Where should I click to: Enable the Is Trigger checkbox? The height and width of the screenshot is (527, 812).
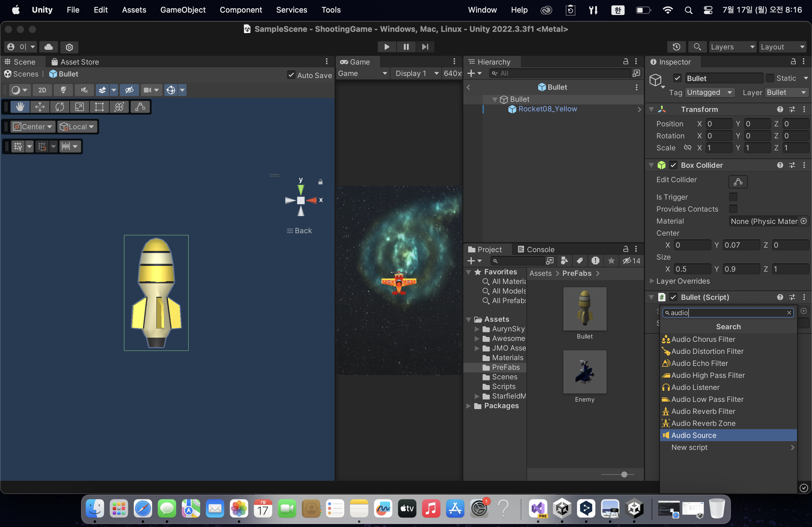click(x=733, y=197)
